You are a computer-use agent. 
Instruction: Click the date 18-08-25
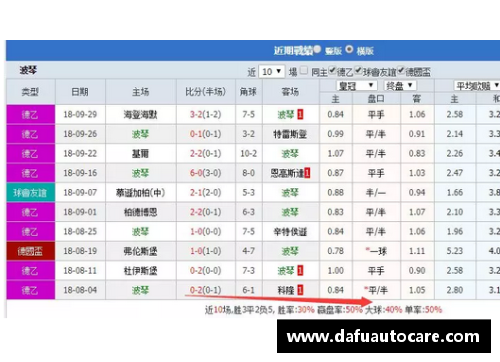[80, 231]
